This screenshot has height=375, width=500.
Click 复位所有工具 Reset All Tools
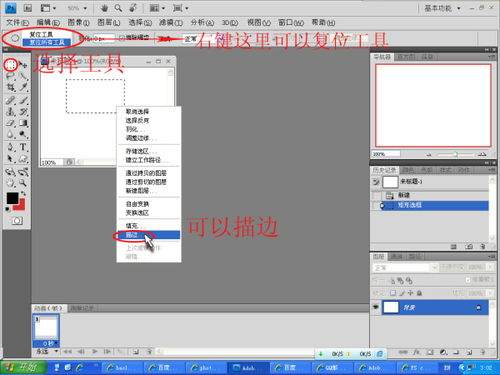pos(47,42)
